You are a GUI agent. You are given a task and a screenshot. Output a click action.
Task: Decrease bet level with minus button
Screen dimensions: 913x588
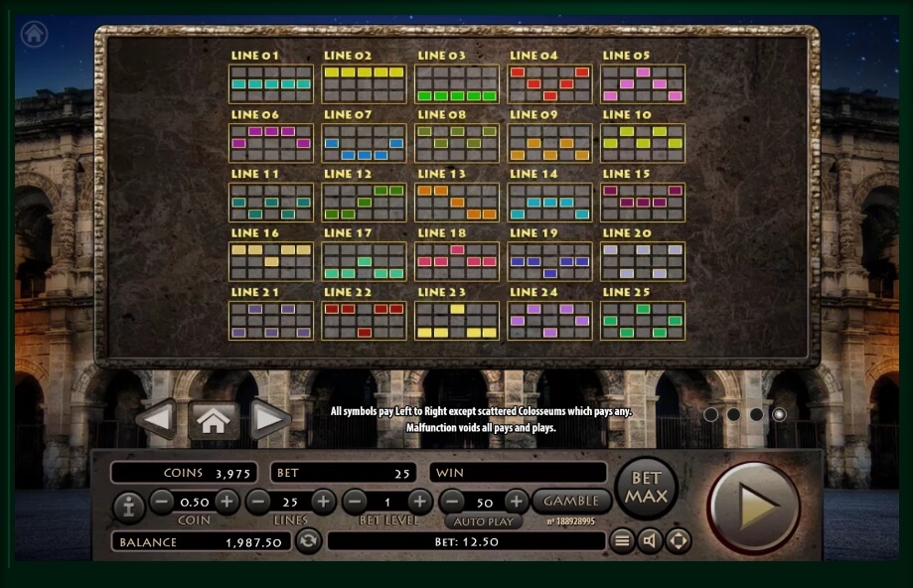pyautogui.click(x=355, y=502)
